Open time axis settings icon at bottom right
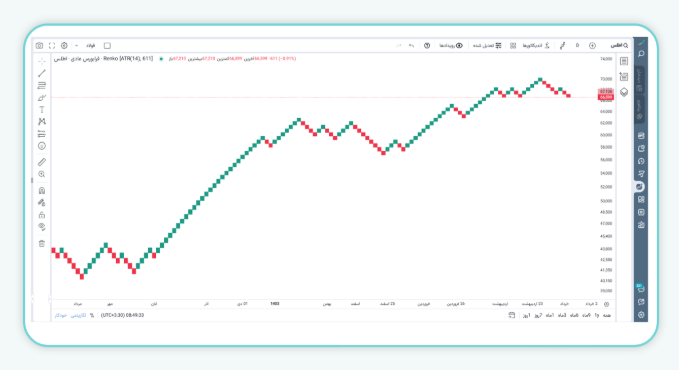The image size is (679, 370). pyautogui.click(x=607, y=304)
